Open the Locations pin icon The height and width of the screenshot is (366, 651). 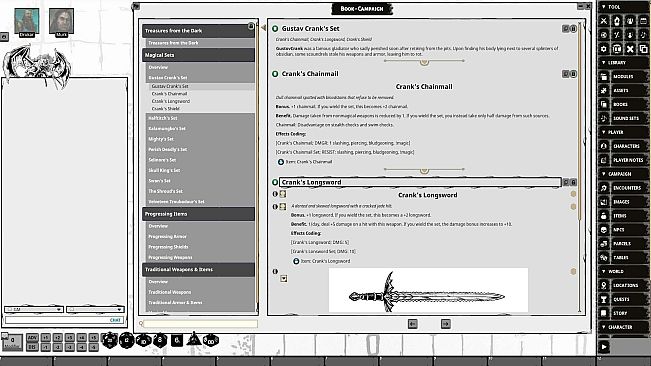tap(604, 285)
